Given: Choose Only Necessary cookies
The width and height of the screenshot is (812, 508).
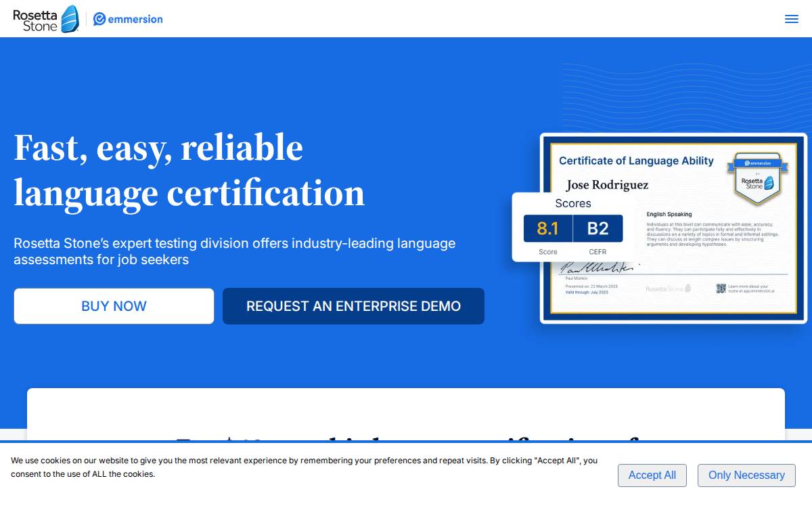Looking at the screenshot, I should point(746,475).
